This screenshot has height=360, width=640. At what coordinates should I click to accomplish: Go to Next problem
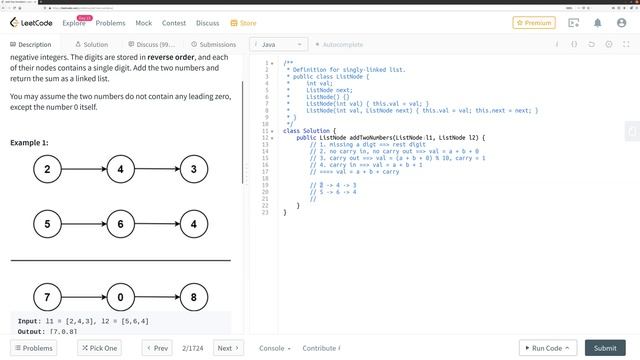(x=228, y=348)
